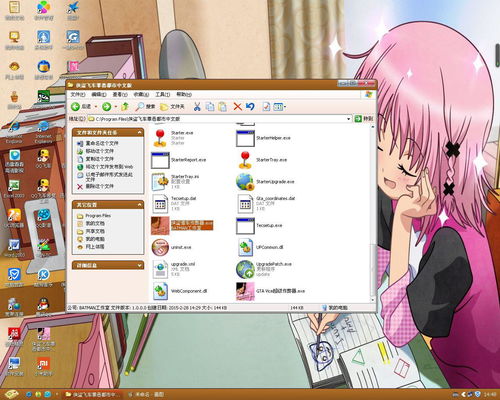
Task: Click the green Back arrow button
Action: [x=76, y=107]
